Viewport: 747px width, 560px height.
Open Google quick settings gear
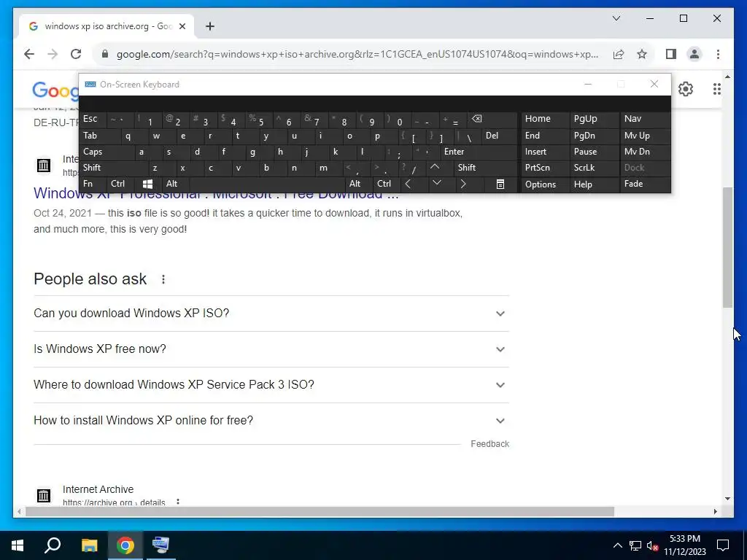[685, 89]
